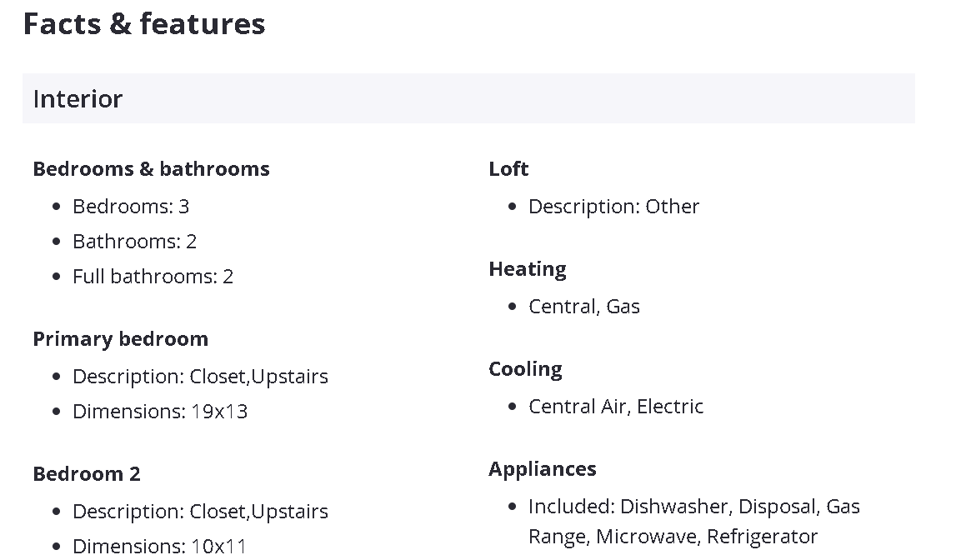
Task: Click the Cooling subheading
Action: click(x=525, y=369)
